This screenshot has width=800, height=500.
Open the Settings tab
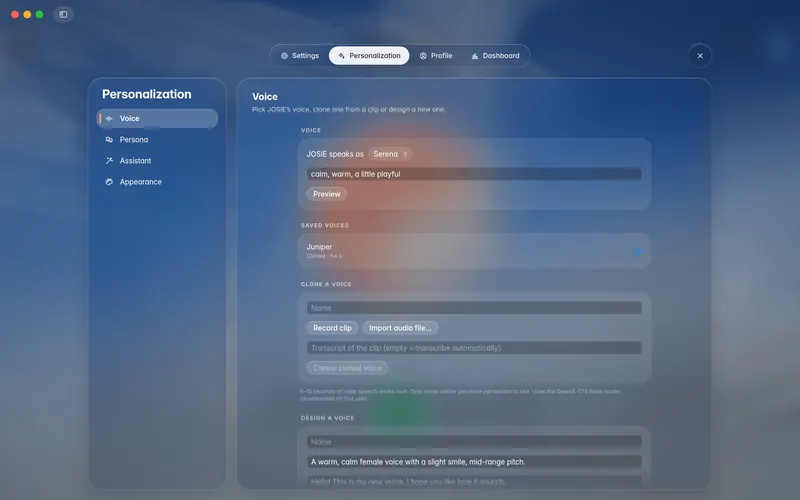tap(300, 56)
